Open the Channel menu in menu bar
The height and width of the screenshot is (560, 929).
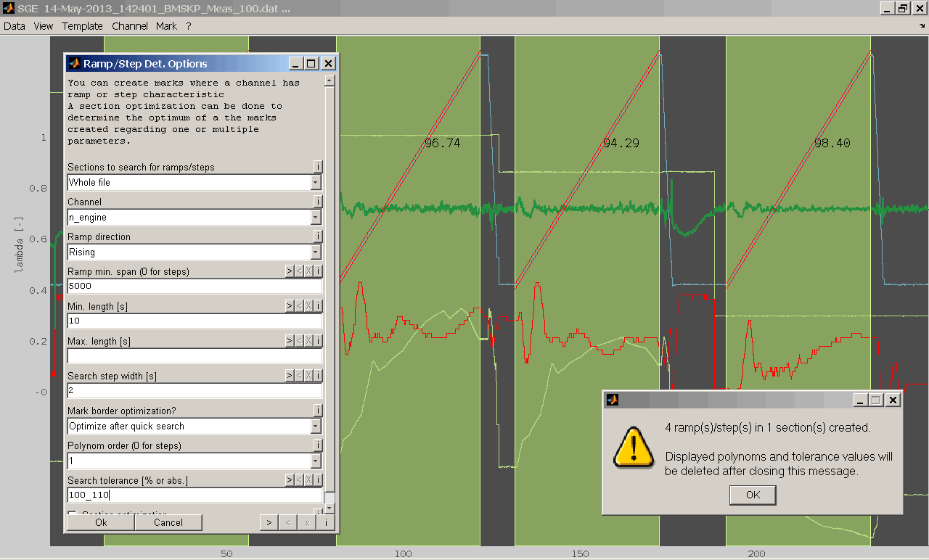pyautogui.click(x=130, y=26)
